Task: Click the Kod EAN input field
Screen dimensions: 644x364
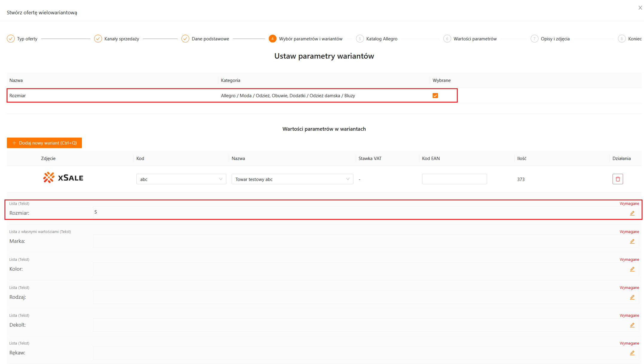Action: coord(454,179)
